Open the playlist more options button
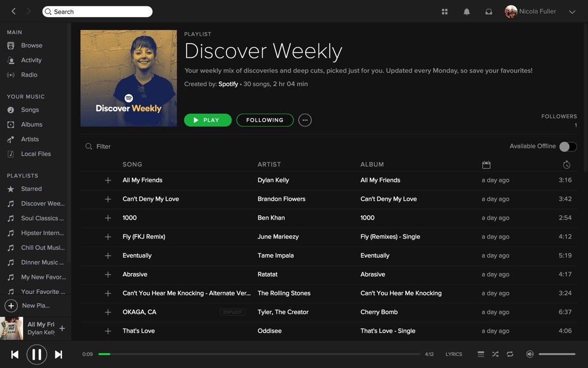This screenshot has width=588, height=368. click(x=305, y=120)
